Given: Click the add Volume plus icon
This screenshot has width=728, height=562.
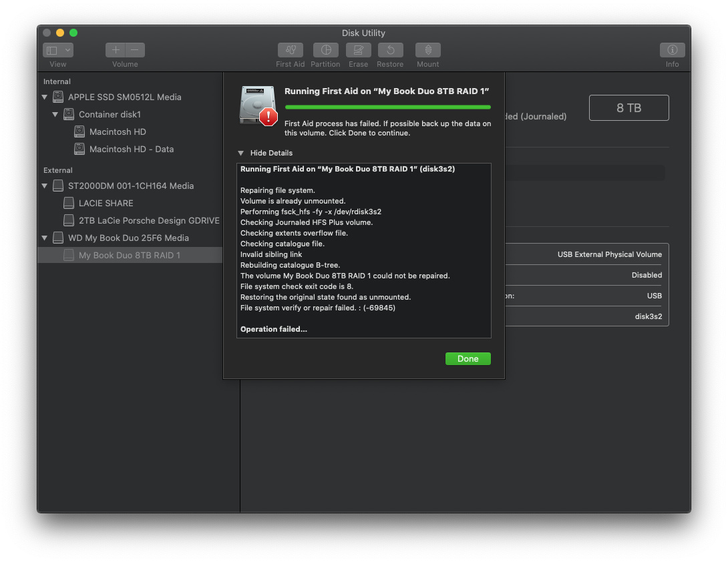Looking at the screenshot, I should point(116,49).
